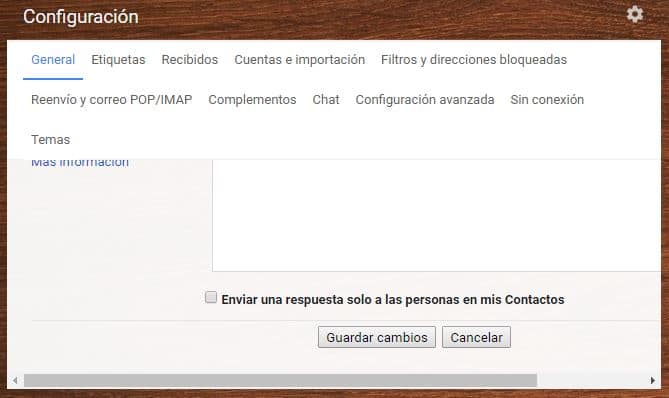This screenshot has height=398, width=669.
Task: Click the Configuración page heading
Action: (81, 17)
